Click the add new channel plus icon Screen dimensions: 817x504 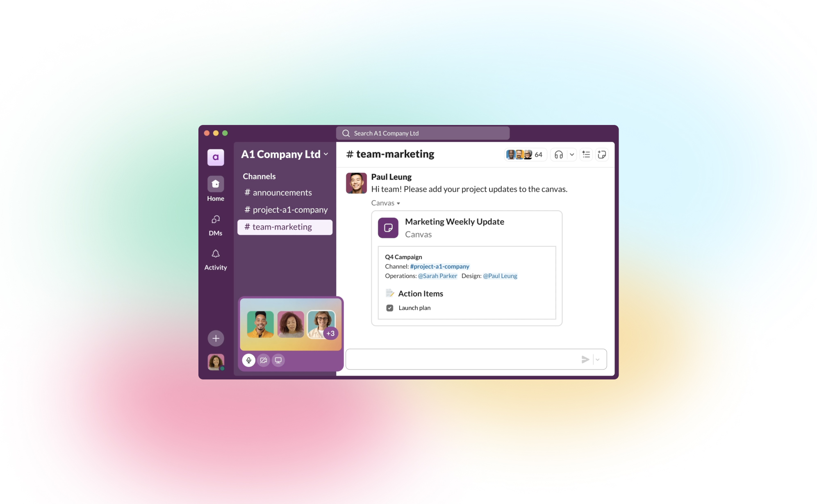pos(215,338)
